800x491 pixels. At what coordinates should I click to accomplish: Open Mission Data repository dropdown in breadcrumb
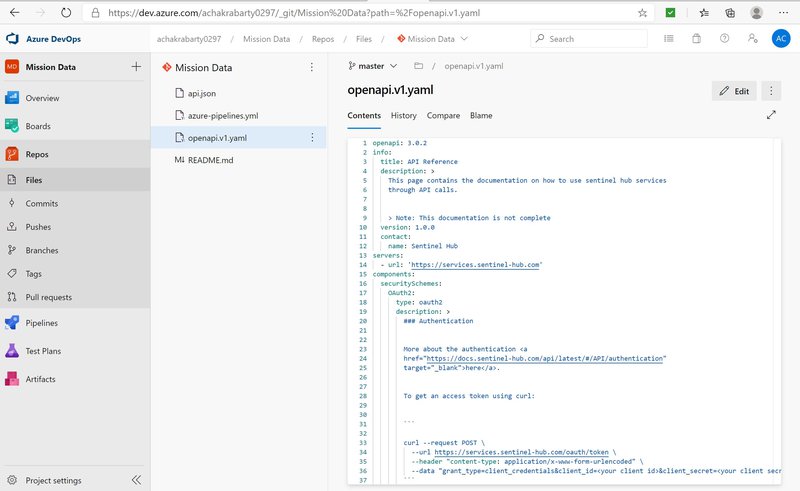[x=433, y=39]
